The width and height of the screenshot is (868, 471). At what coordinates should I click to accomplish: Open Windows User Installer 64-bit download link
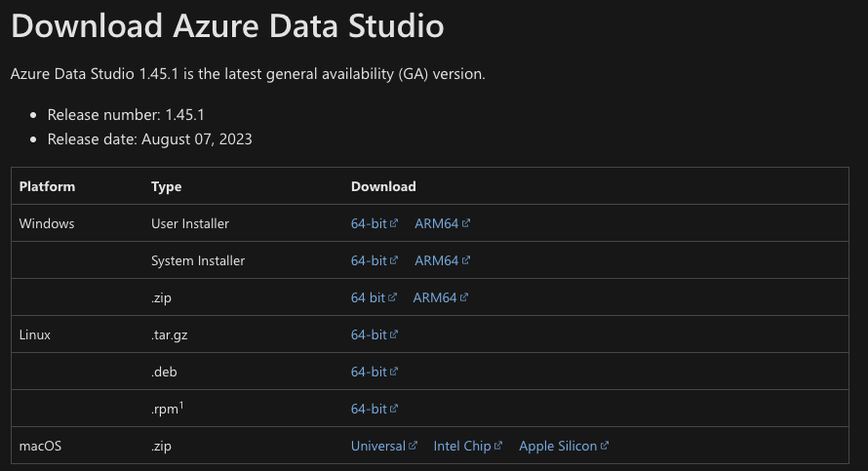point(375,223)
